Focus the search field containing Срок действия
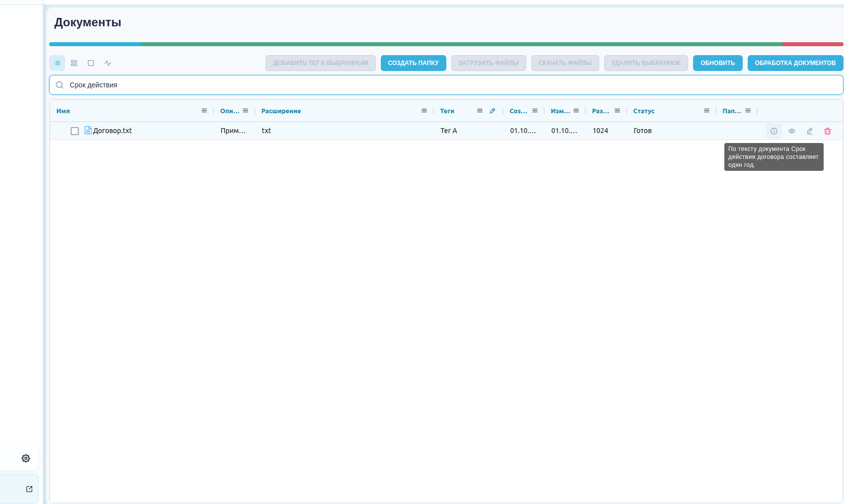The height and width of the screenshot is (504, 844). click(446, 85)
